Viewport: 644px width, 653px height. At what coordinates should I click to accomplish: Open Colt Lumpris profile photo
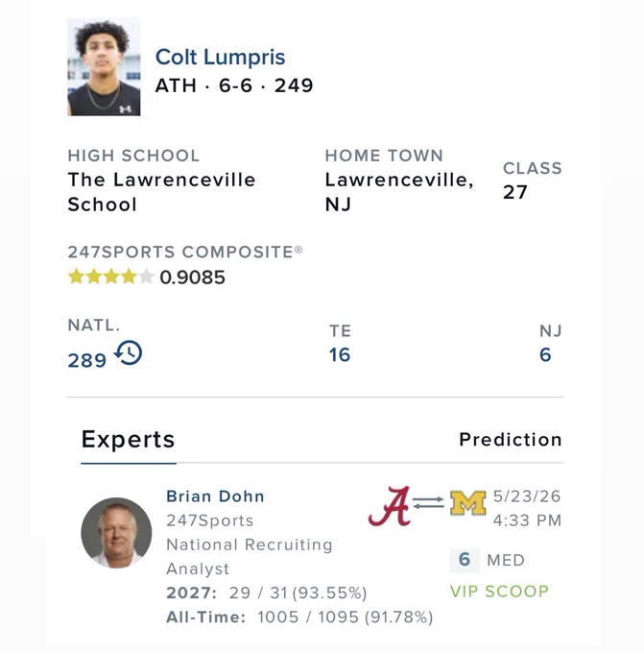pyautogui.click(x=104, y=67)
